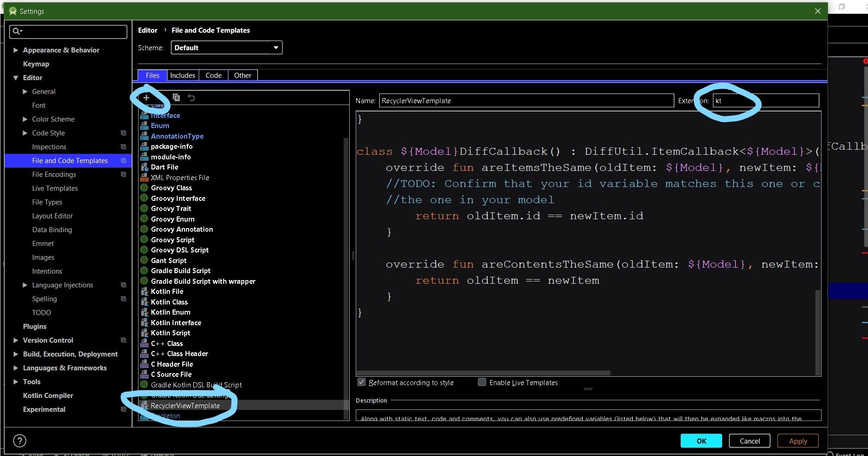Click Editor in the breadcrumb
Viewport: 868px width, 456px height.
(x=148, y=30)
